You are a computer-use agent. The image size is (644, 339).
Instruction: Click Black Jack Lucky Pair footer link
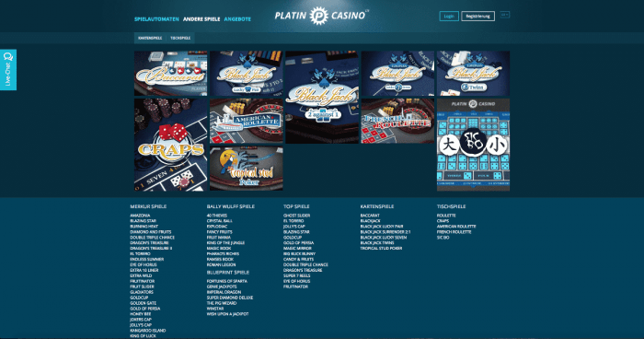382,227
